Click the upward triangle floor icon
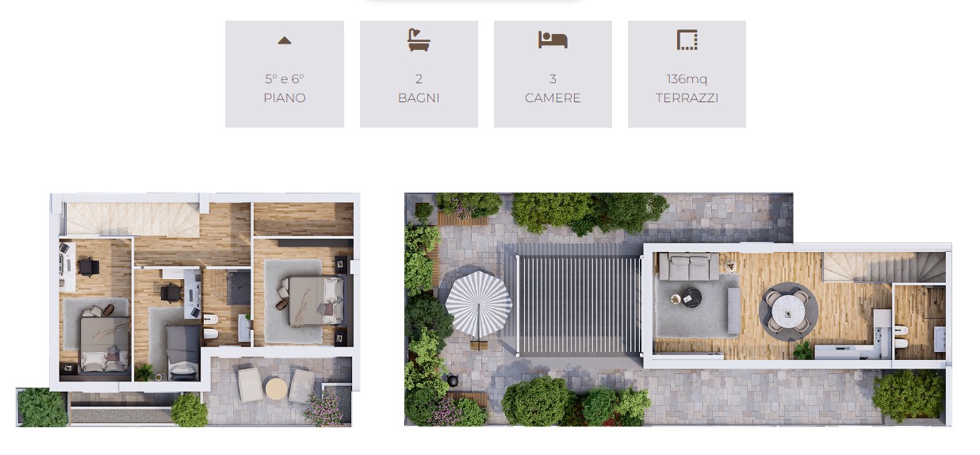980x455 pixels. click(285, 40)
